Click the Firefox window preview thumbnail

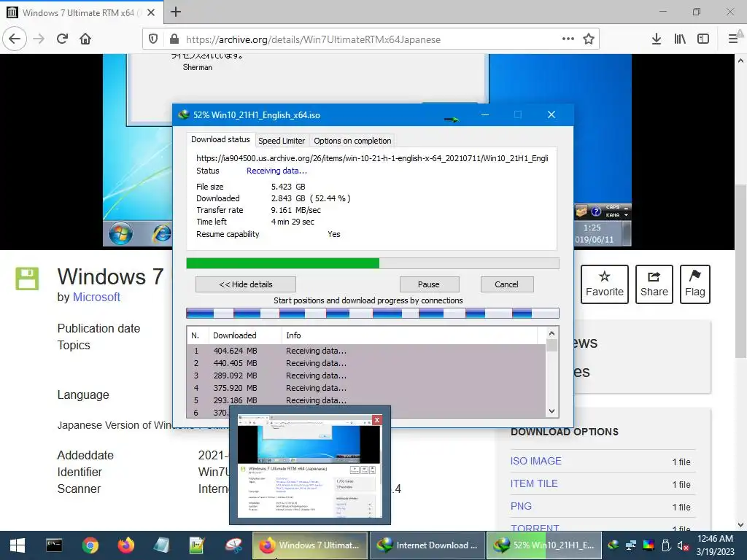(309, 466)
